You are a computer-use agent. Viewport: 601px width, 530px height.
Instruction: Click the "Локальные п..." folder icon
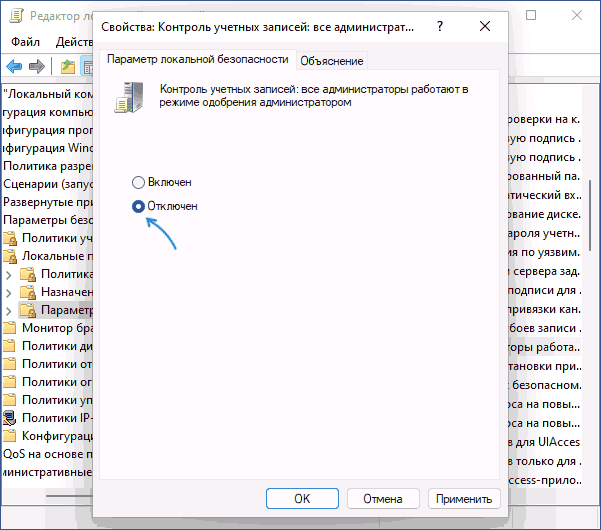point(10,256)
